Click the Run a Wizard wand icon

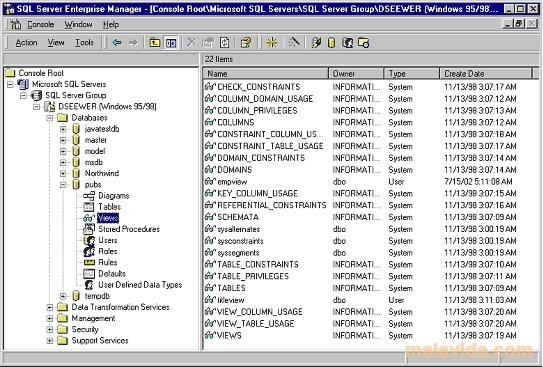click(x=294, y=43)
